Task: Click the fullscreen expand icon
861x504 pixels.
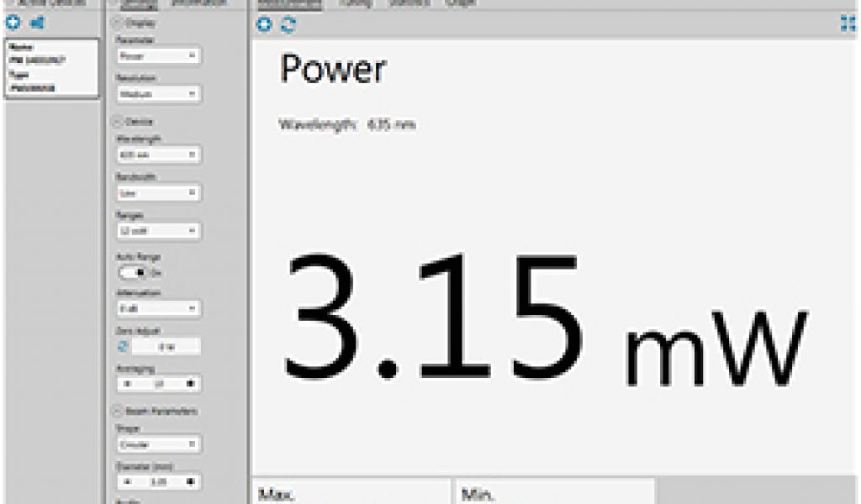Action: [848, 24]
